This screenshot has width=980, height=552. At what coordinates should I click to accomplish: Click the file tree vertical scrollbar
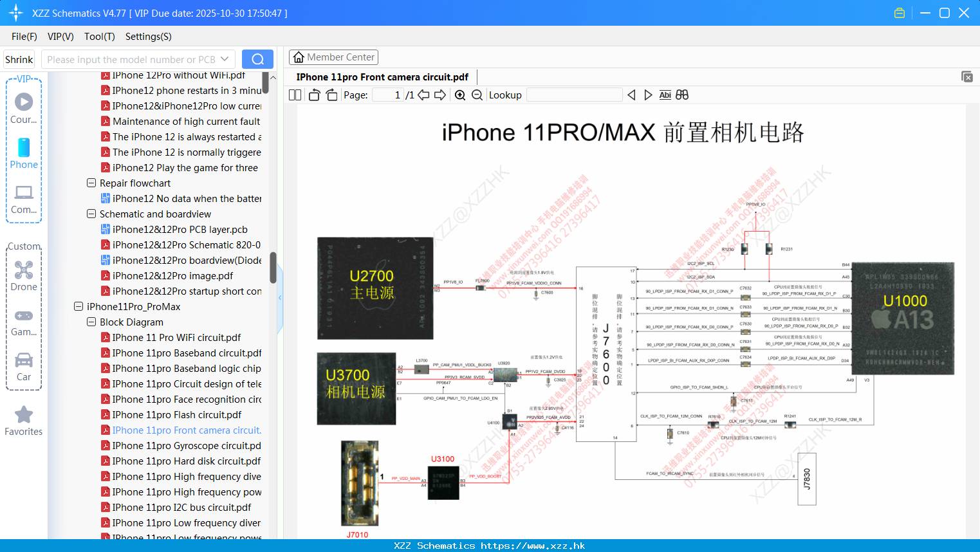coord(273,268)
